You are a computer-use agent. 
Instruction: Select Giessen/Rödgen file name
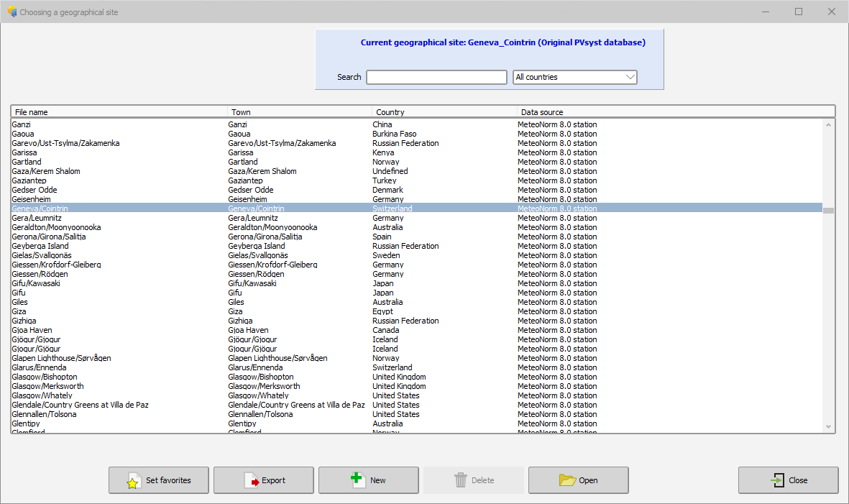click(x=40, y=274)
